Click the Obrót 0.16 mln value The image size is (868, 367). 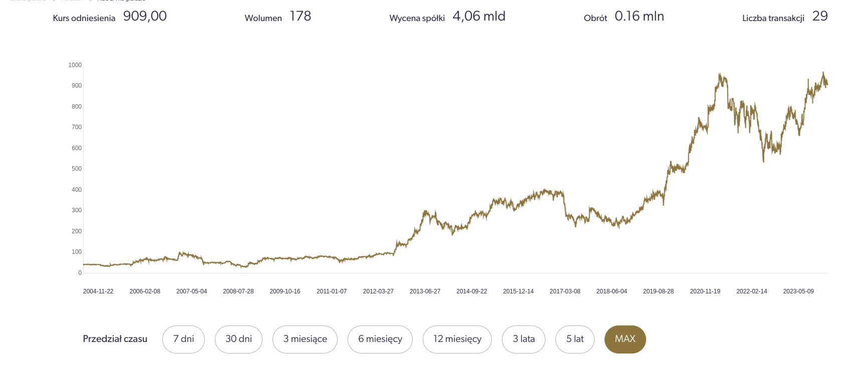(x=639, y=16)
